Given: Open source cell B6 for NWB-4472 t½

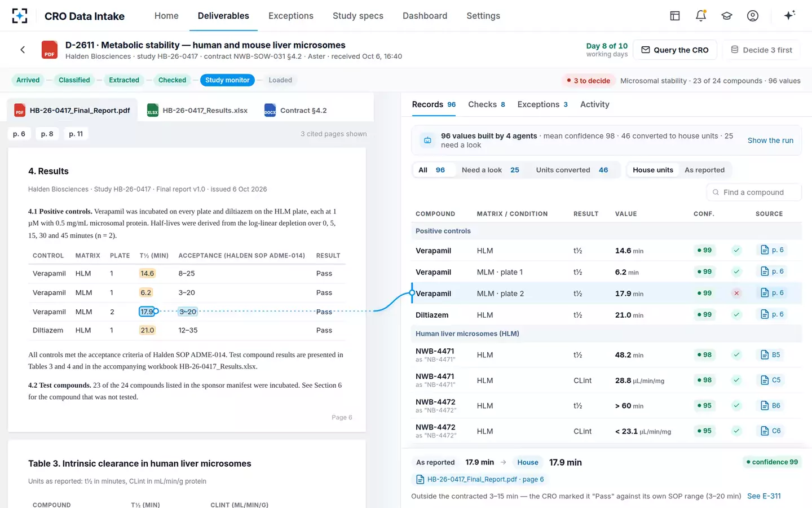Looking at the screenshot, I should coord(770,405).
